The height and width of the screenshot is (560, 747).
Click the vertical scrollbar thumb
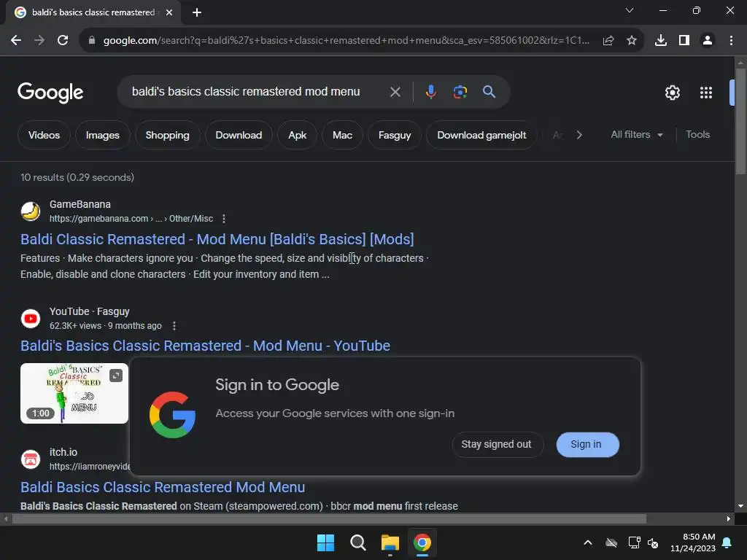click(x=740, y=122)
